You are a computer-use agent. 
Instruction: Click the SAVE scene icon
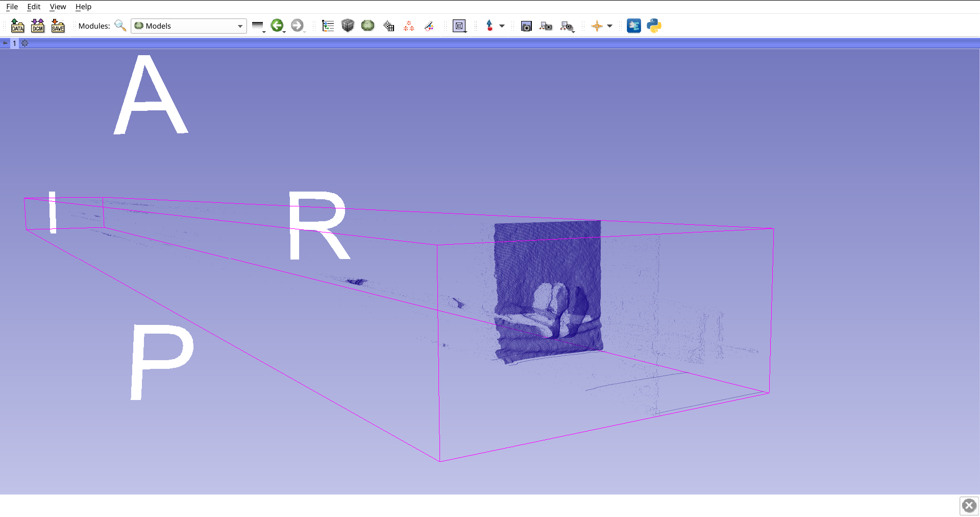tap(58, 26)
